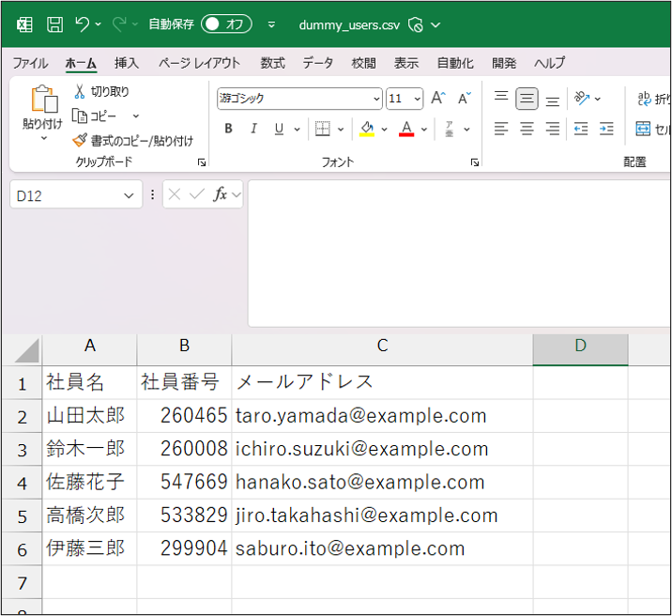Click bottom align icon

[553, 100]
